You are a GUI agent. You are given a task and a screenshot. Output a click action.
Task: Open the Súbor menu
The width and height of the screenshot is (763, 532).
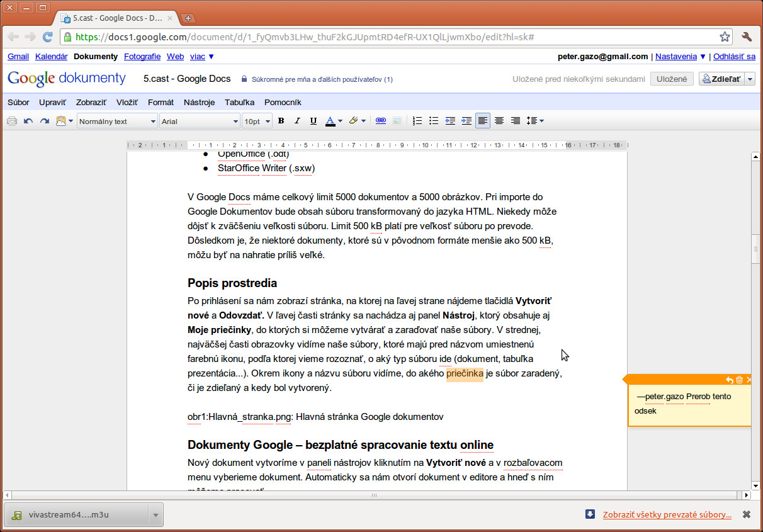pyautogui.click(x=18, y=102)
